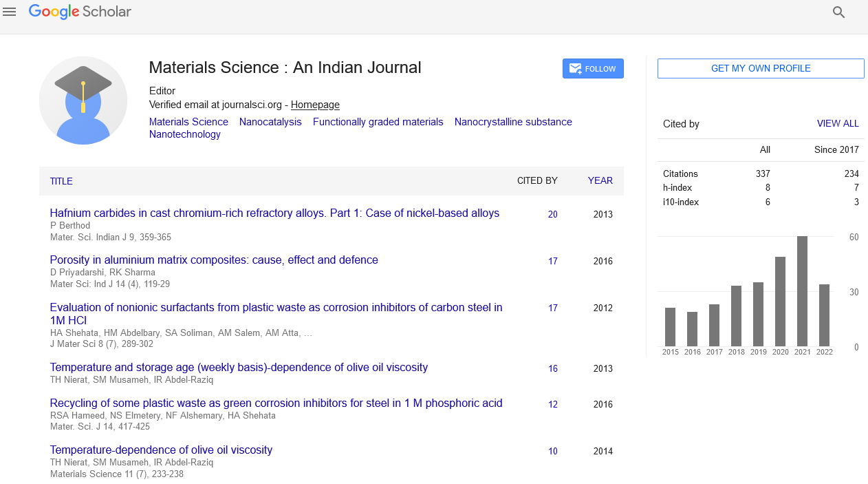This screenshot has width=868, height=484.
Task: Click the h-index label
Action: 677,188
